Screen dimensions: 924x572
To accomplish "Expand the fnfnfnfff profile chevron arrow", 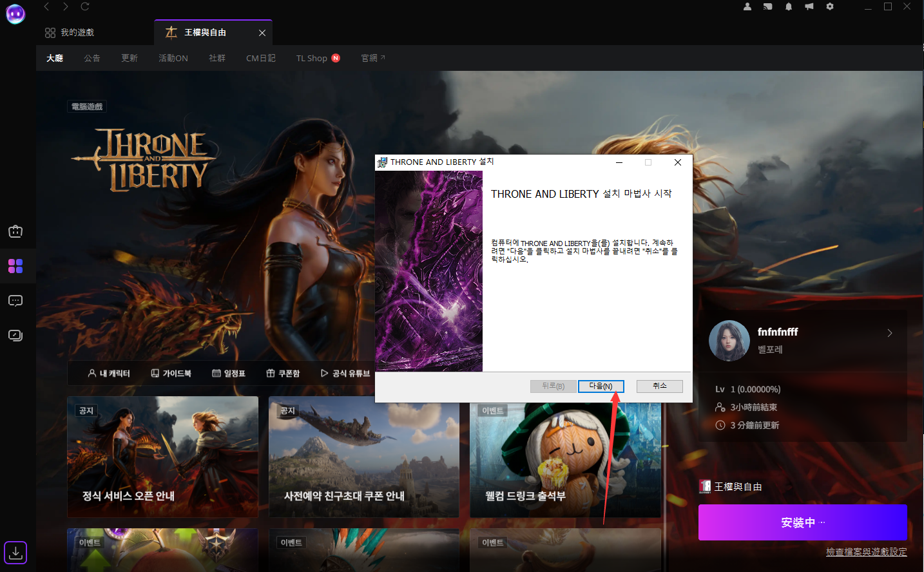I will (889, 333).
